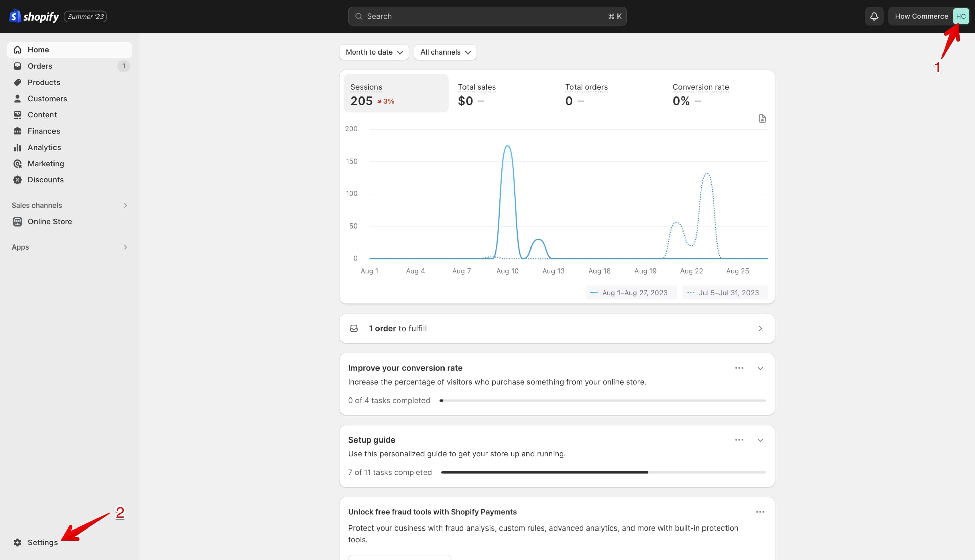Click the Shopify logo
The height and width of the screenshot is (560, 975).
[34, 16]
